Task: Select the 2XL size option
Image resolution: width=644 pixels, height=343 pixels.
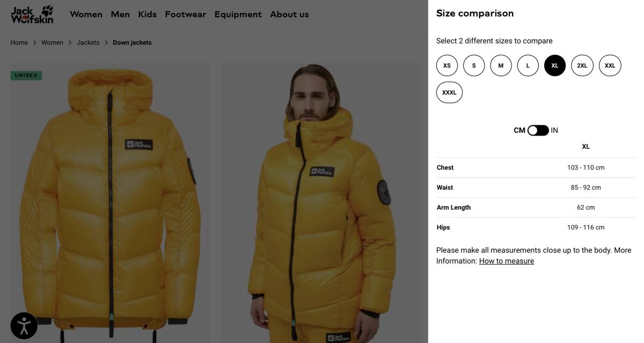Action: tap(582, 65)
